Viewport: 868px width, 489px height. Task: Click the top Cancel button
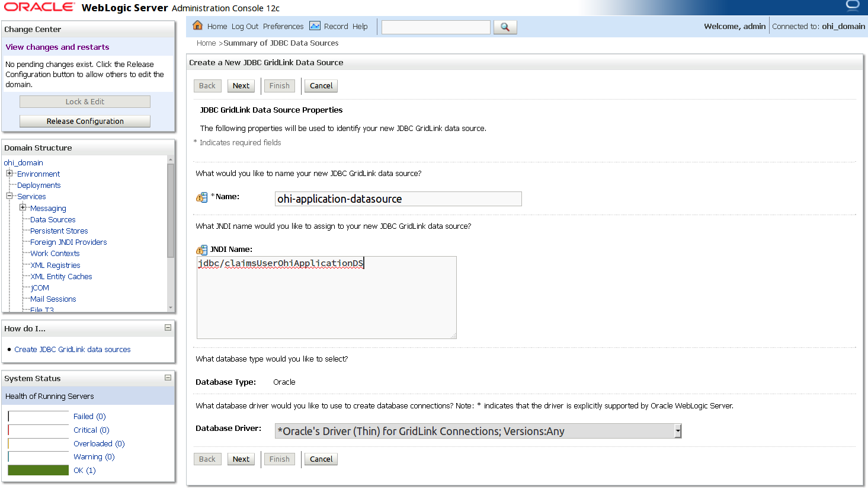pyautogui.click(x=321, y=86)
